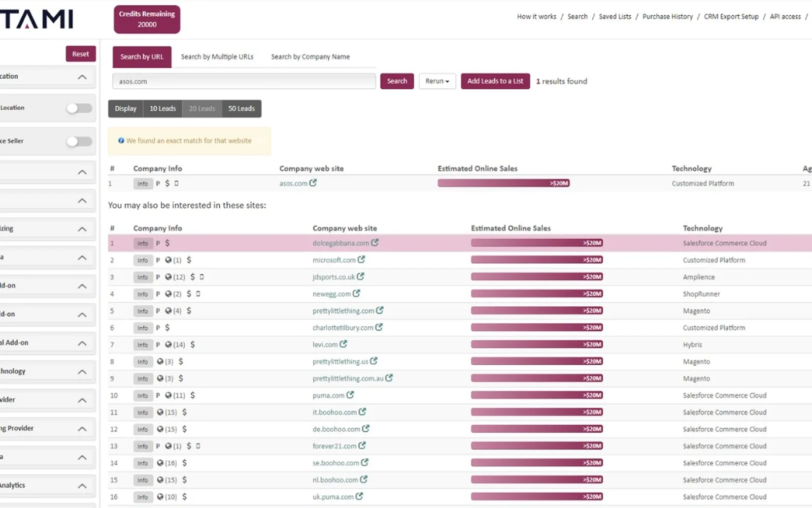Click the dollar icon in charlottetilbury.com row
The height and width of the screenshot is (508, 812).
(167, 328)
